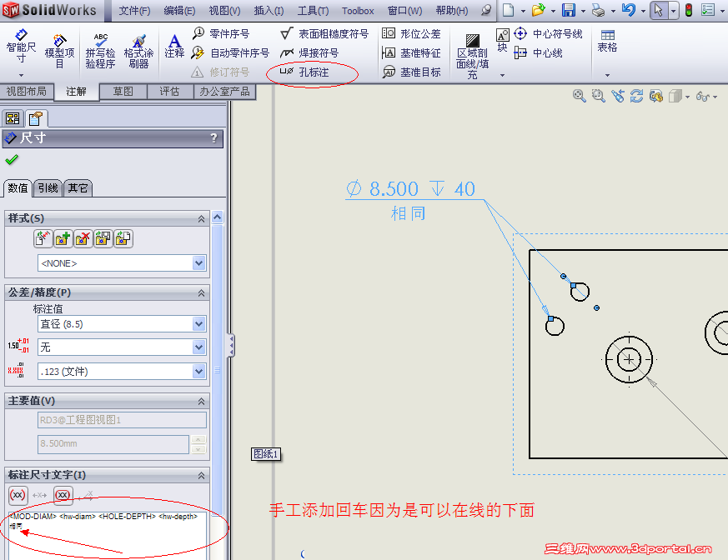Click the Select cursor tool
Viewport: 728px width, 560px height.
[658, 10]
